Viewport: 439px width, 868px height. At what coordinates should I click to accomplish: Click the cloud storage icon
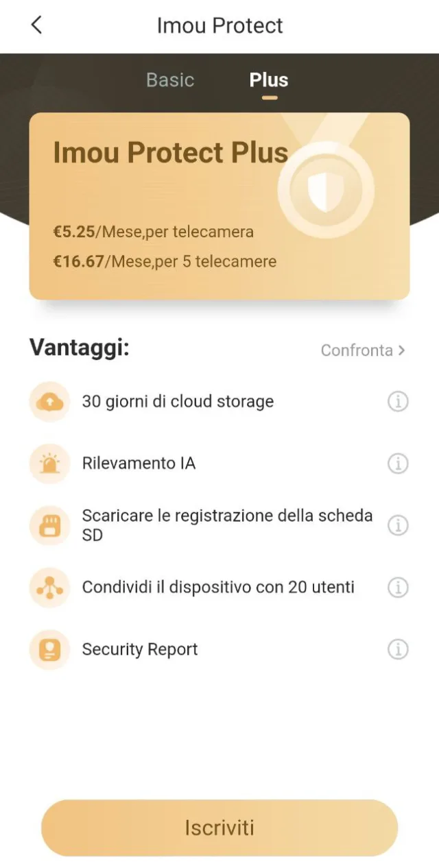click(49, 401)
